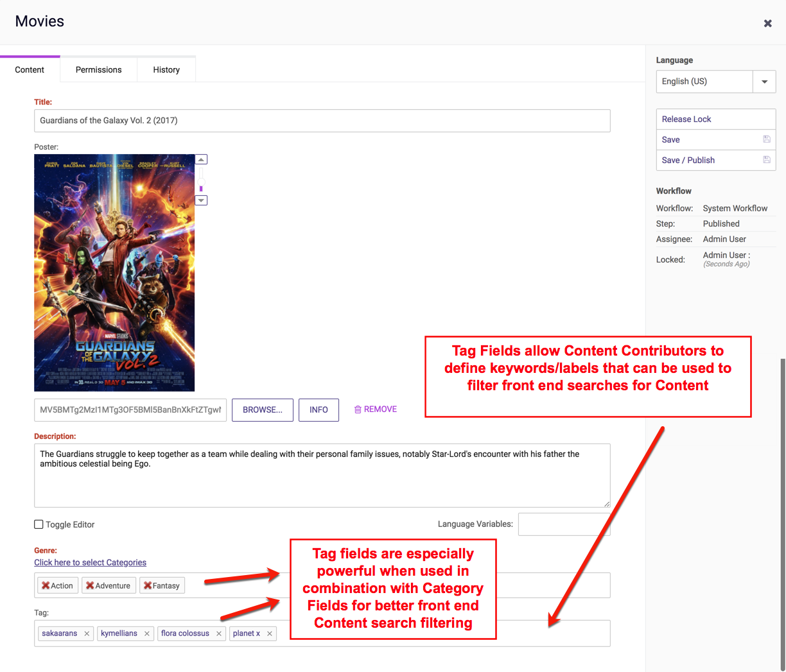Click Save / Publish

click(x=715, y=160)
